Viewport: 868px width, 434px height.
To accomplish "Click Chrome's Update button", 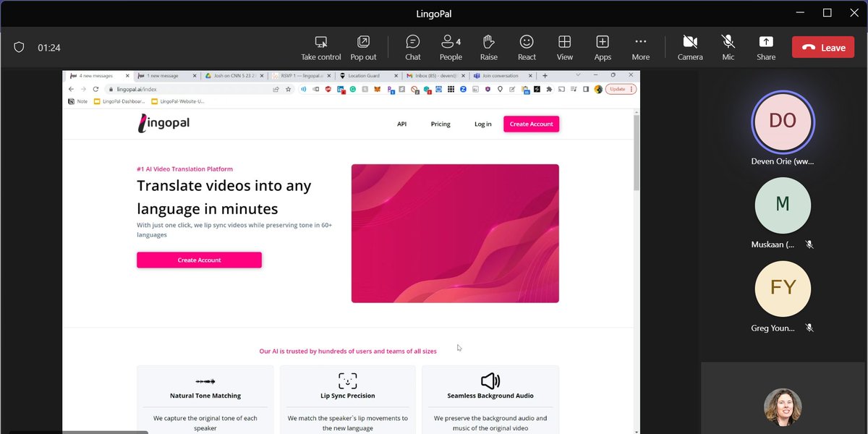I will coord(621,89).
